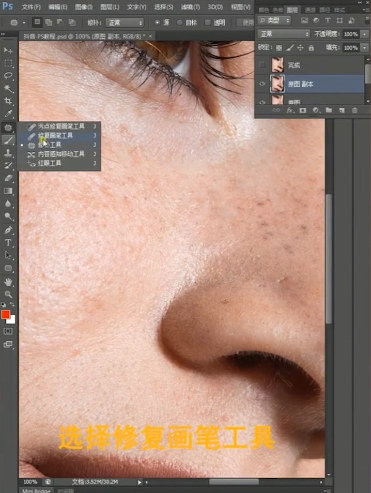Open the 图像 menu
This screenshot has width=371, height=493.
(84, 7)
